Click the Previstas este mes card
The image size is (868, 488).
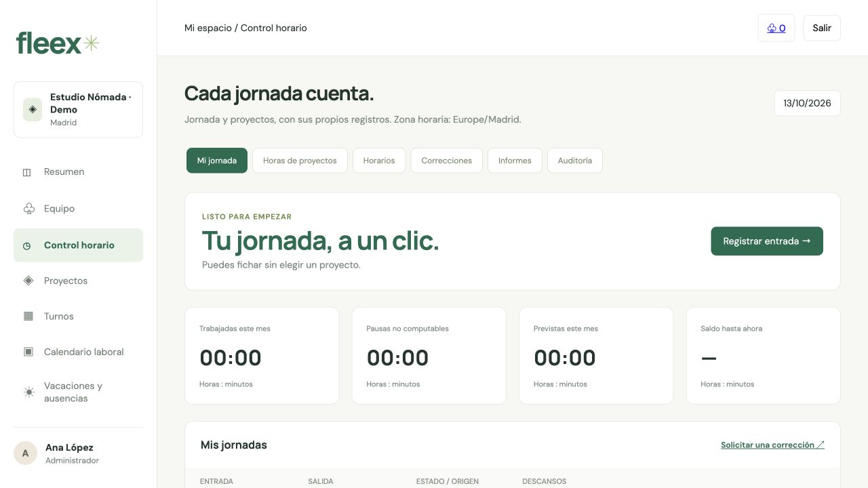(596, 356)
